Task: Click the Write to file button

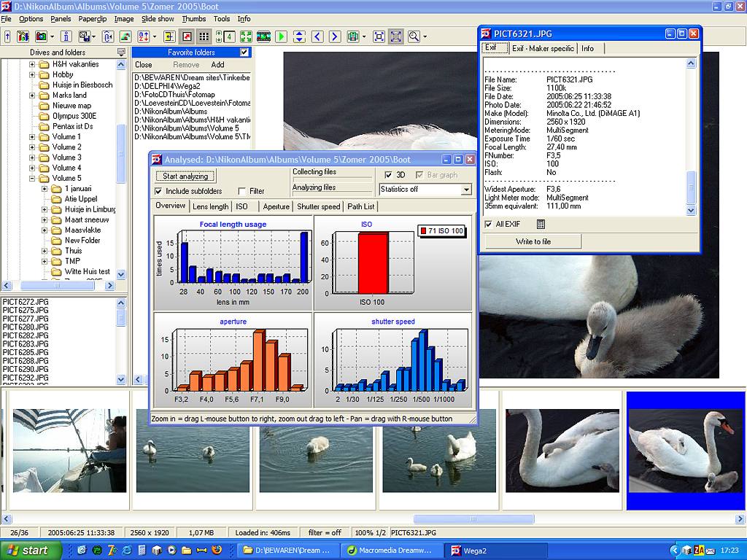Action: [x=533, y=241]
